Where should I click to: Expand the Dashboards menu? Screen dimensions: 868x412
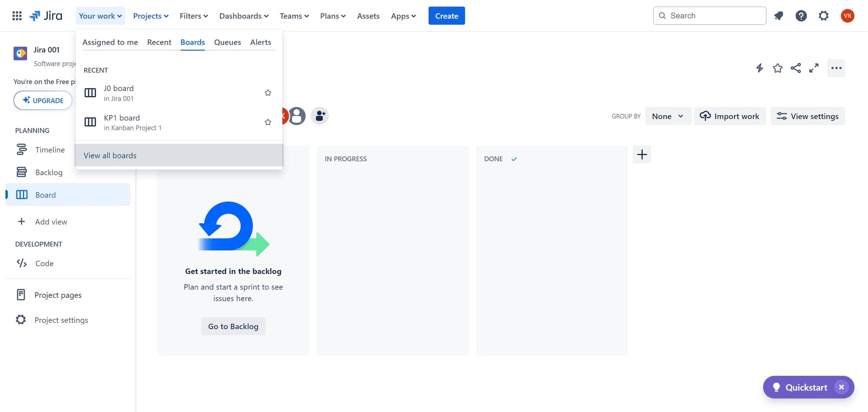(x=244, y=16)
